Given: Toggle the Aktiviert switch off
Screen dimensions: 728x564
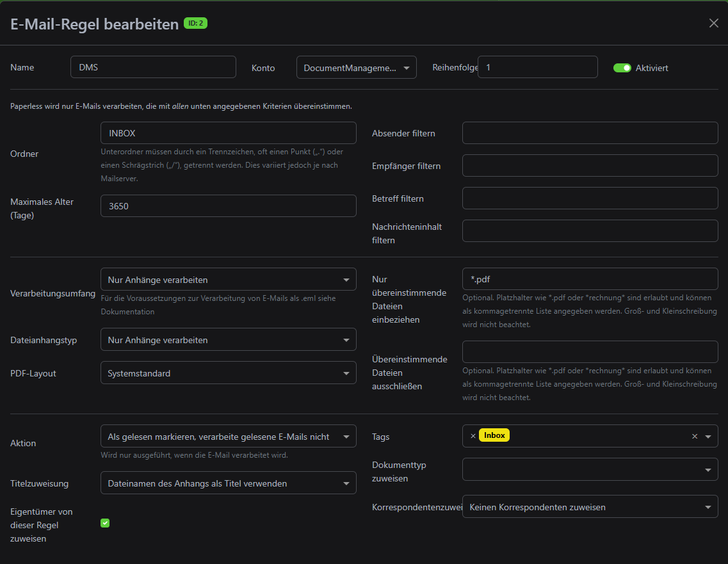Looking at the screenshot, I should pos(622,68).
